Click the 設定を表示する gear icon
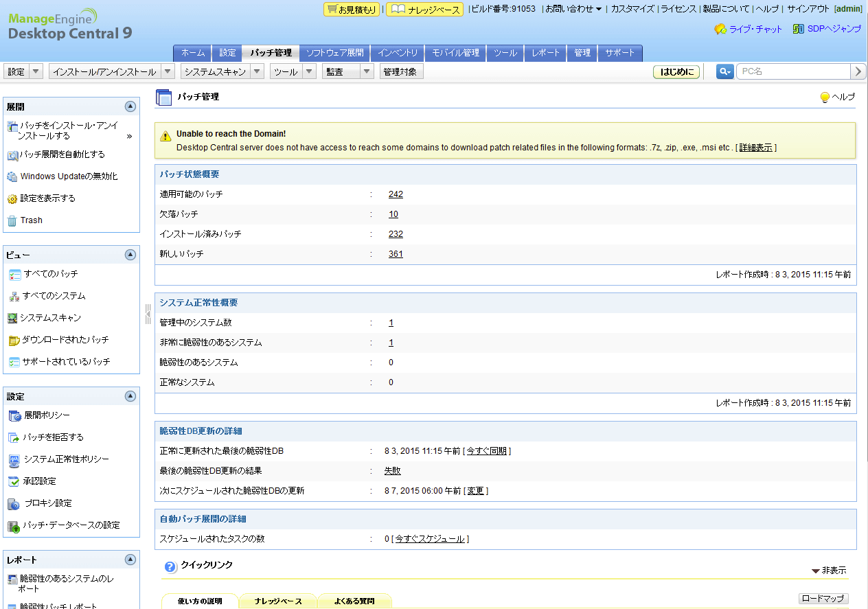This screenshot has width=868, height=609. coord(12,199)
